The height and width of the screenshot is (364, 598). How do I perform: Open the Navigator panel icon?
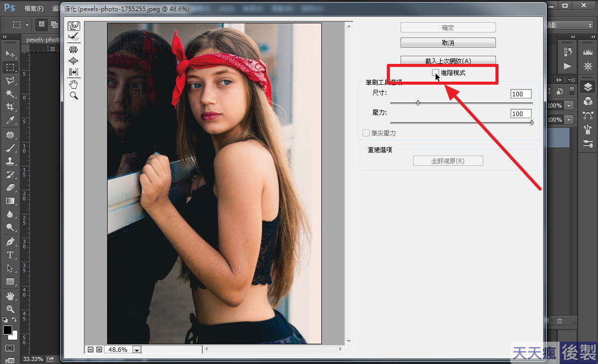click(x=588, y=66)
